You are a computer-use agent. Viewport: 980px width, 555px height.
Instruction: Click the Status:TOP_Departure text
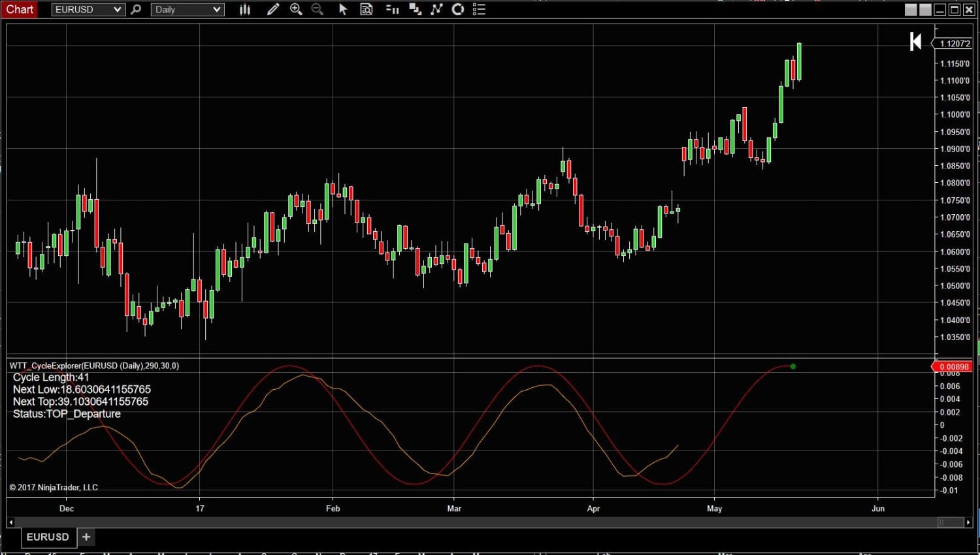(67, 414)
